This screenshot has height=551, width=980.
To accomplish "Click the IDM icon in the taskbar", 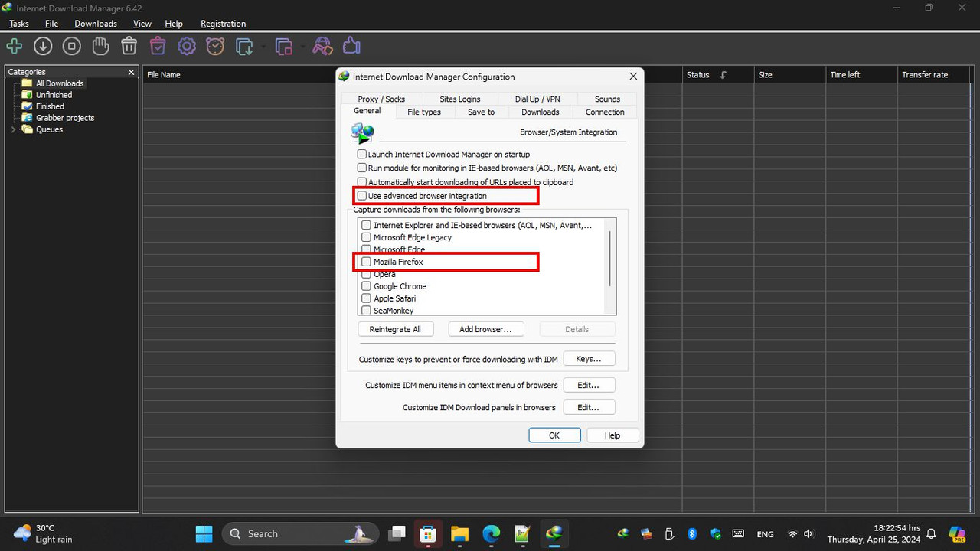I will tap(554, 533).
